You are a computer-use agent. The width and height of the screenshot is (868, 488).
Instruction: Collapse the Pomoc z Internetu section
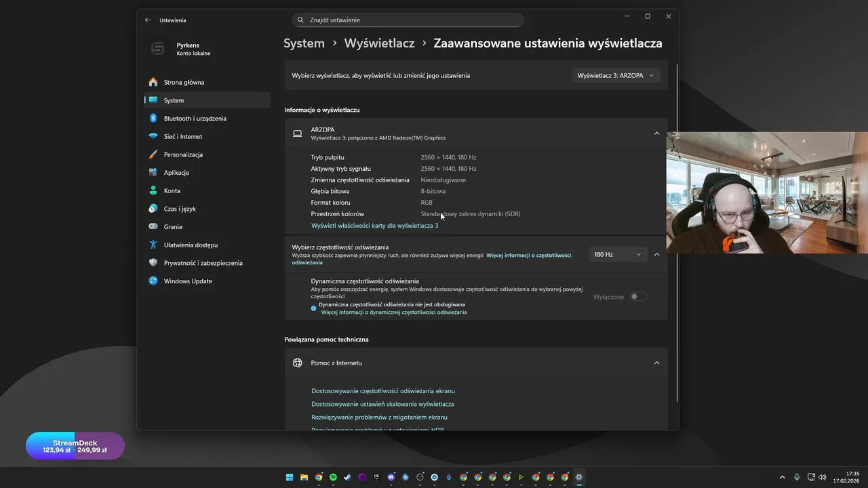(656, 363)
